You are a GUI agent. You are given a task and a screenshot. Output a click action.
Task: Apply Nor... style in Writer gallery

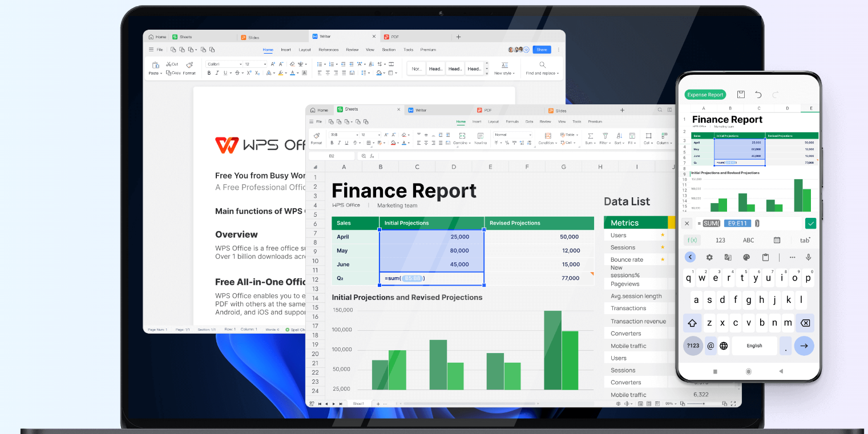point(417,69)
